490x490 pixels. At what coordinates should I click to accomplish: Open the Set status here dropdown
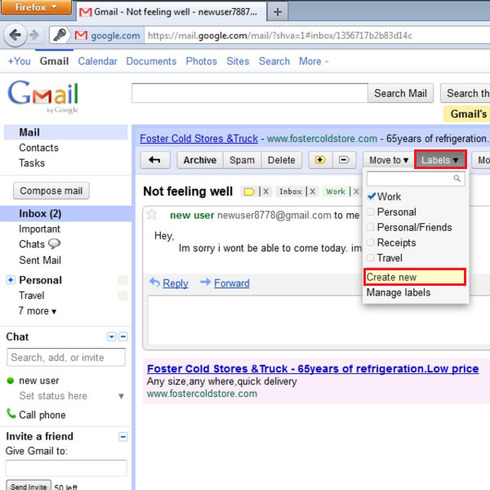coord(121,396)
